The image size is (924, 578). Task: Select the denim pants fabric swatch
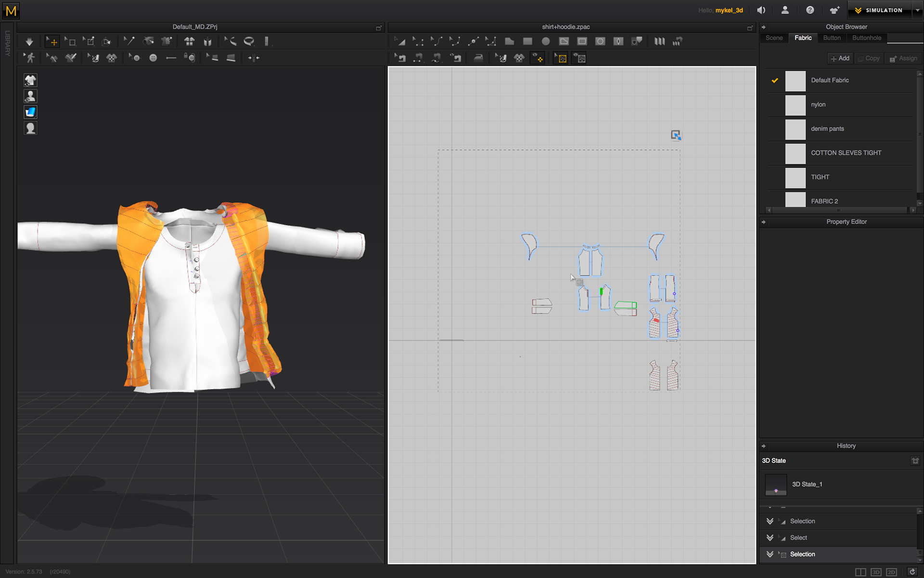pos(795,129)
